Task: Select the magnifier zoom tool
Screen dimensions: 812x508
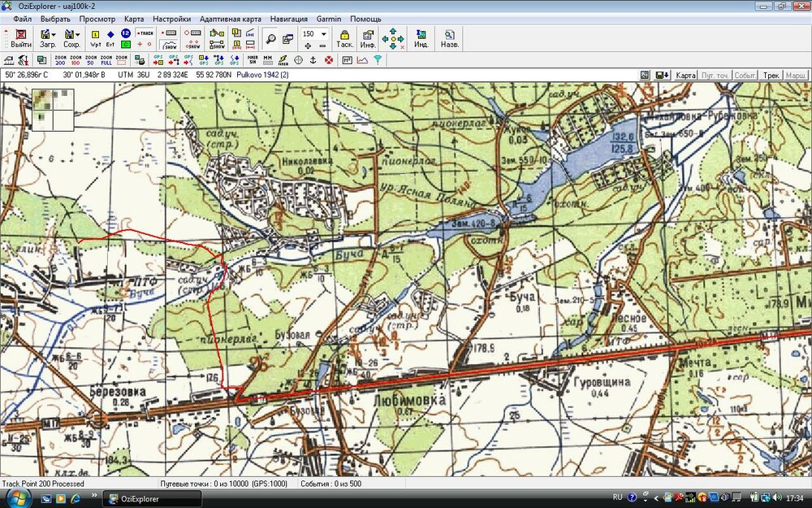Action: [x=270, y=38]
